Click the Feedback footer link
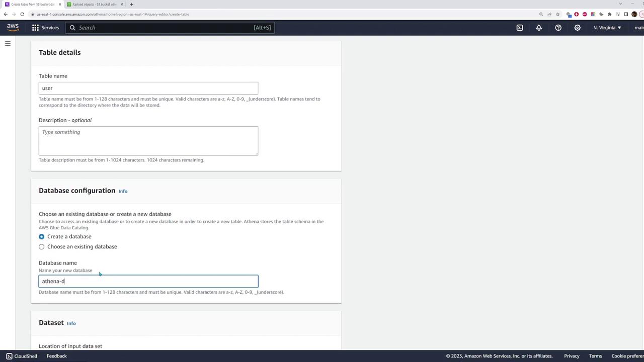Image resolution: width=644 pixels, height=362 pixels. click(56, 356)
